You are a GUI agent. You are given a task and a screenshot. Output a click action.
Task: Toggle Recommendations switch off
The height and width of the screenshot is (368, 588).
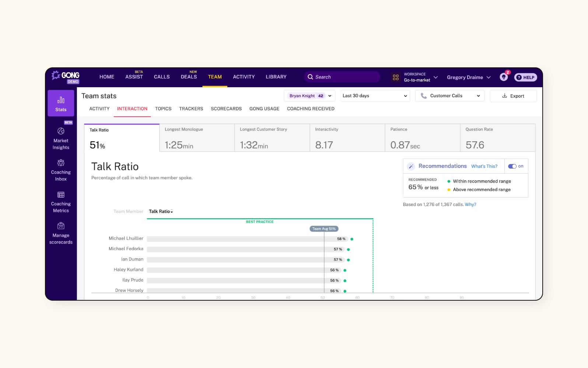(512, 166)
